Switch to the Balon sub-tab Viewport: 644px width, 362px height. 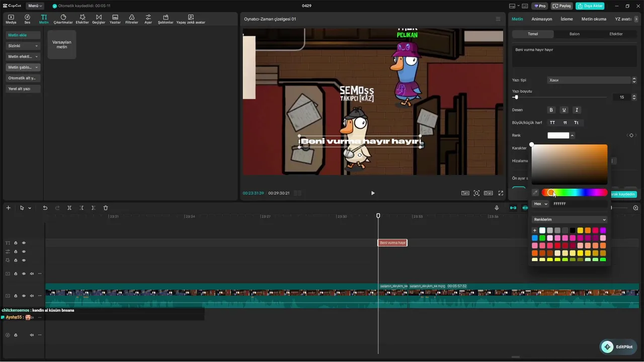[575, 34]
